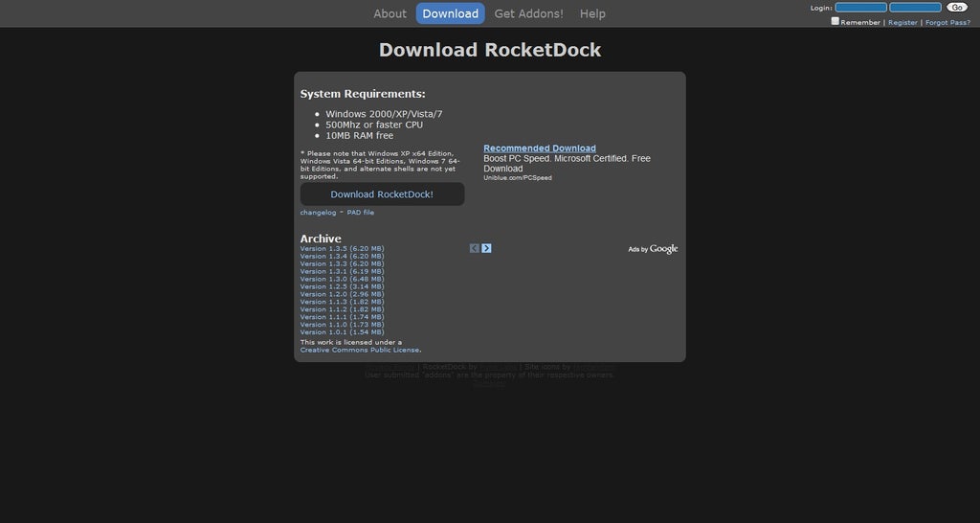
Task: Click Download RocketDock! button
Action: (382, 193)
